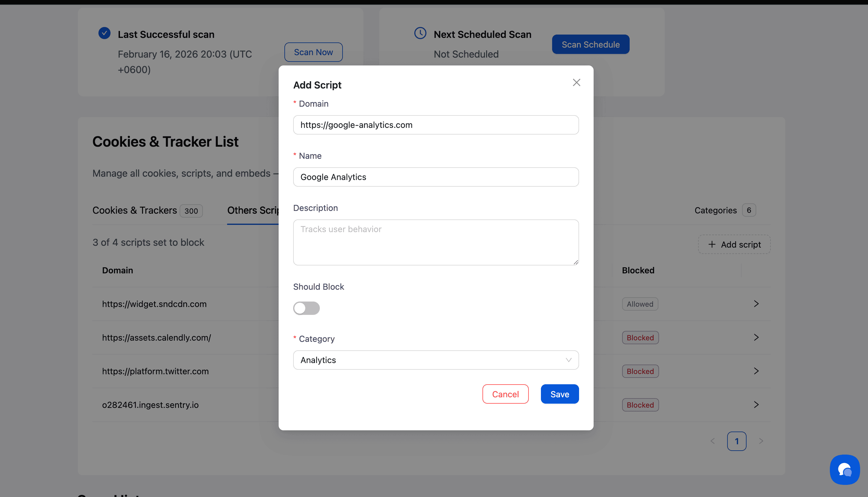Click into the Domain input field
Image resolution: width=868 pixels, height=497 pixels.
(x=436, y=125)
